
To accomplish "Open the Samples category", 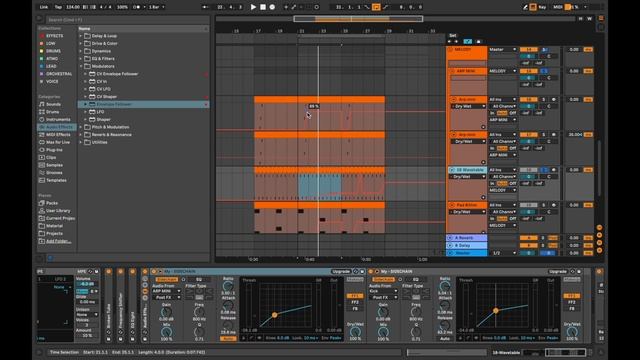I will point(54,165).
